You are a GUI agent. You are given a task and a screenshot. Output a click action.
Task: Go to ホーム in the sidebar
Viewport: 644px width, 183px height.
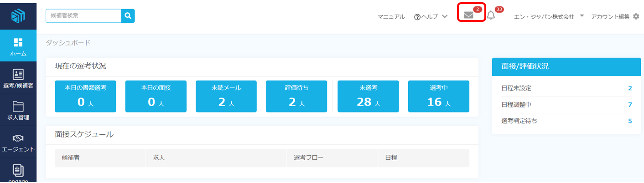click(x=18, y=47)
